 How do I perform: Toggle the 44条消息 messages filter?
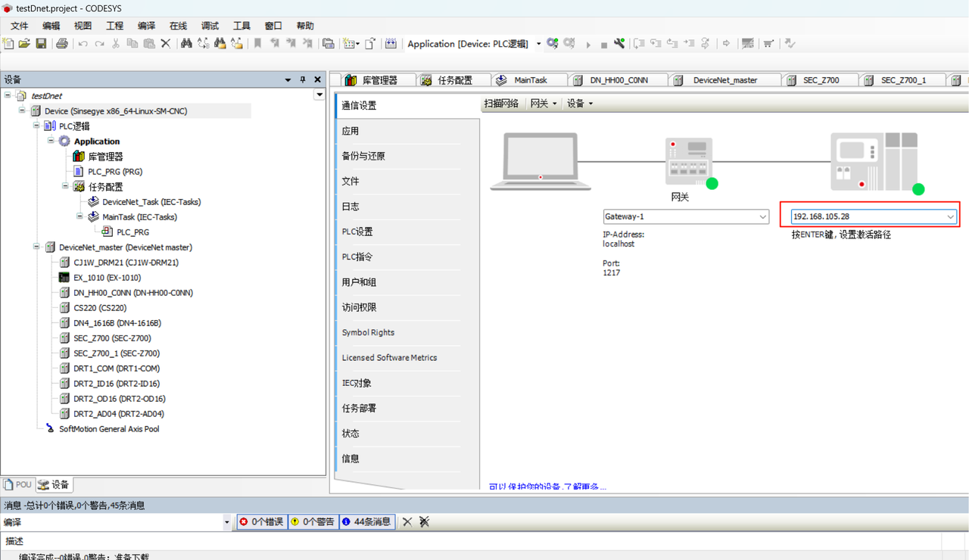[366, 521]
